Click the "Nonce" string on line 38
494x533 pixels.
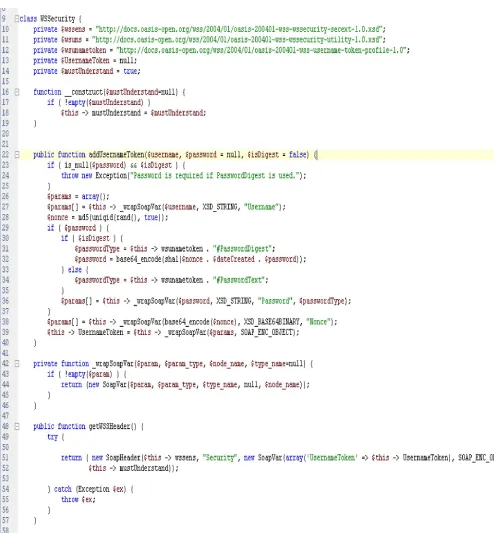pos(318,322)
